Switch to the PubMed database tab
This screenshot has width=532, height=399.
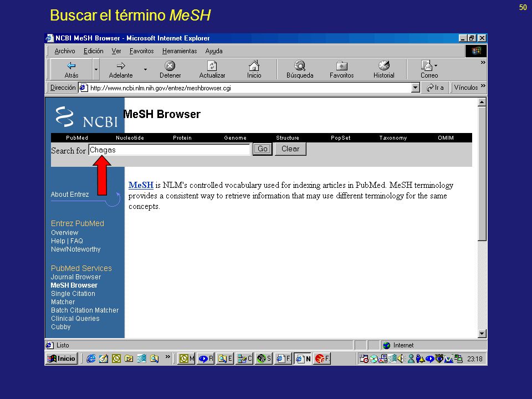[x=77, y=138]
